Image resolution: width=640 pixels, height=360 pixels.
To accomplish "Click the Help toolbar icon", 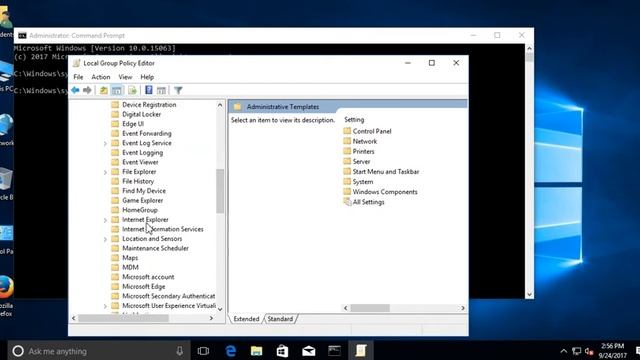I will point(149,90).
